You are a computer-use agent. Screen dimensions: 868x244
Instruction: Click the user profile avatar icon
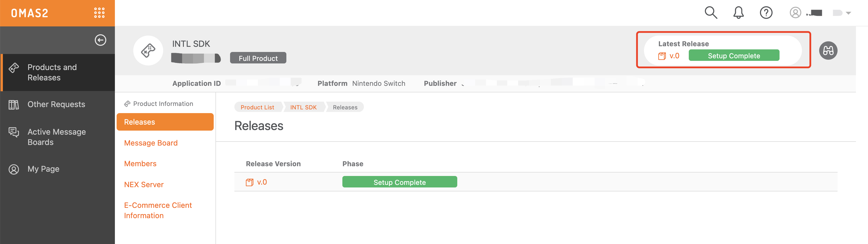tap(795, 13)
